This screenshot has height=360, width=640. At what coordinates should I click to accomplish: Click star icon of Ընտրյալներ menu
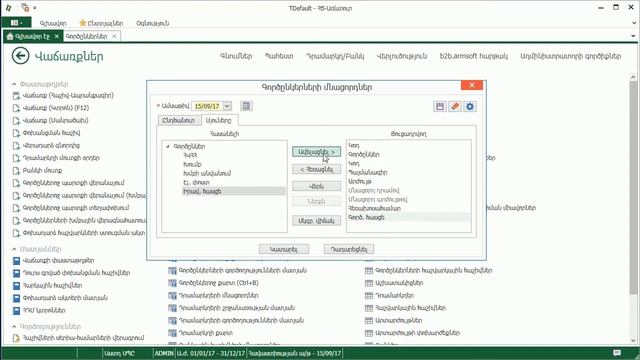[x=83, y=23]
